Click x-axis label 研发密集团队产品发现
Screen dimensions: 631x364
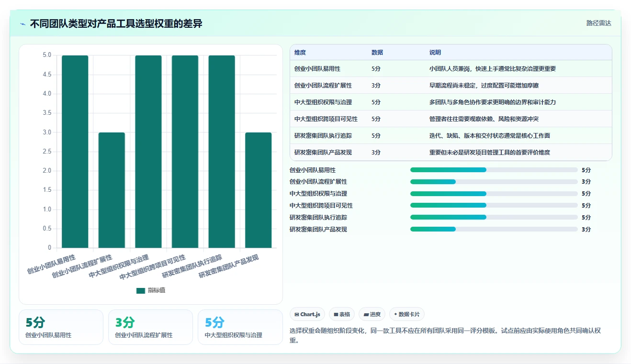(229, 266)
